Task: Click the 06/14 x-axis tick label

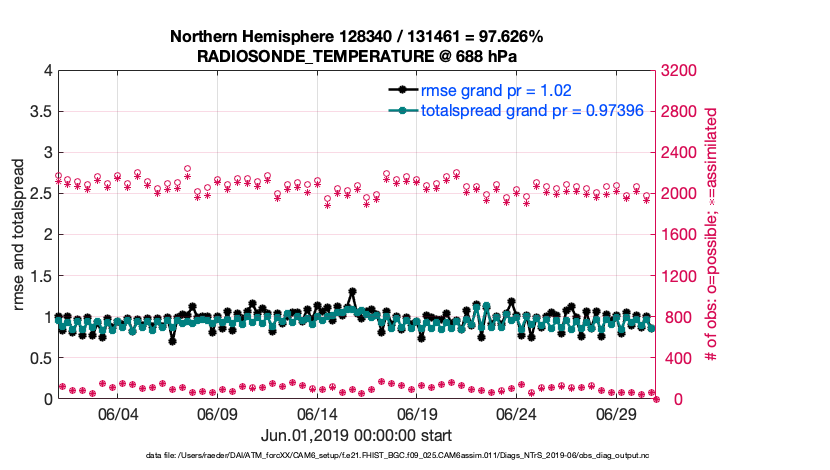Action: (317, 414)
